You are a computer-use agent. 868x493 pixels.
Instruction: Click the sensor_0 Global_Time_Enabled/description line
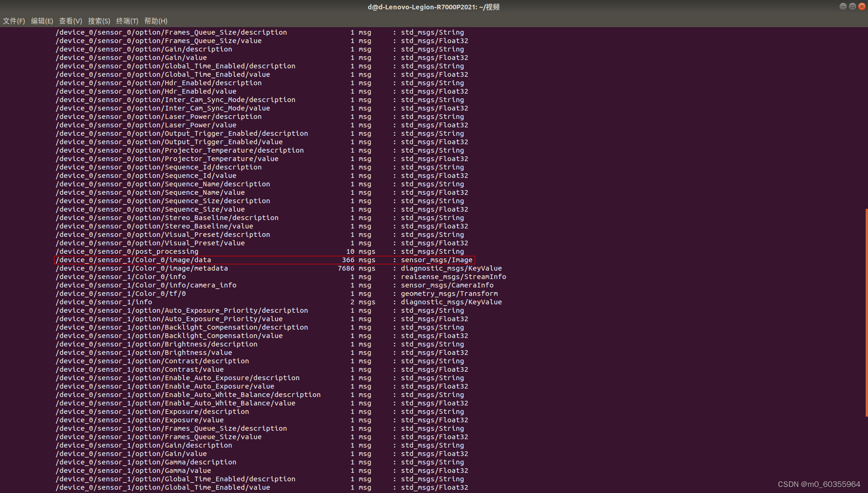[260, 66]
